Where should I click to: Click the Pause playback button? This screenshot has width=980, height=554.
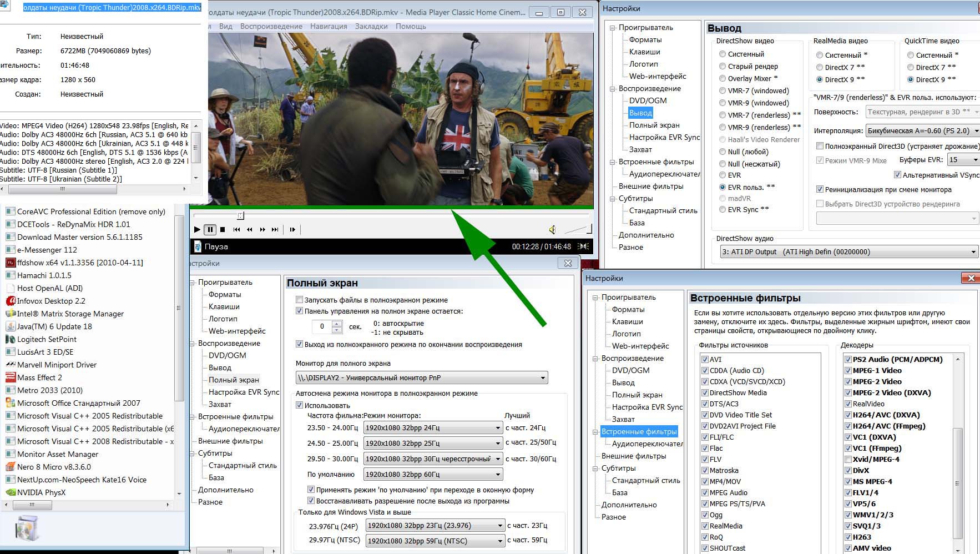[210, 229]
